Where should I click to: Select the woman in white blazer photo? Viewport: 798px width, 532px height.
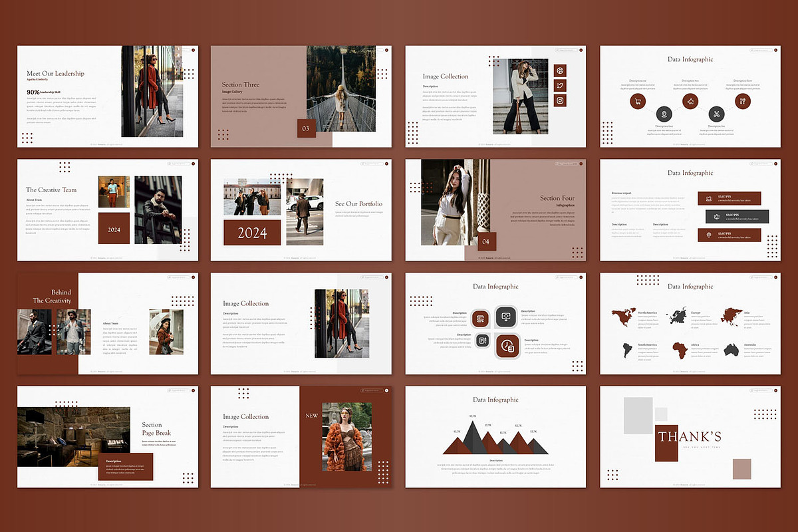[x=522, y=97]
